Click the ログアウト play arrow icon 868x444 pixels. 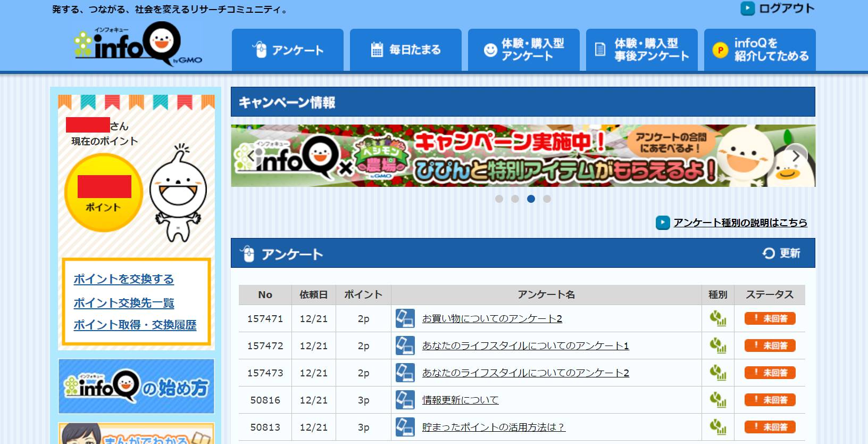click(748, 9)
